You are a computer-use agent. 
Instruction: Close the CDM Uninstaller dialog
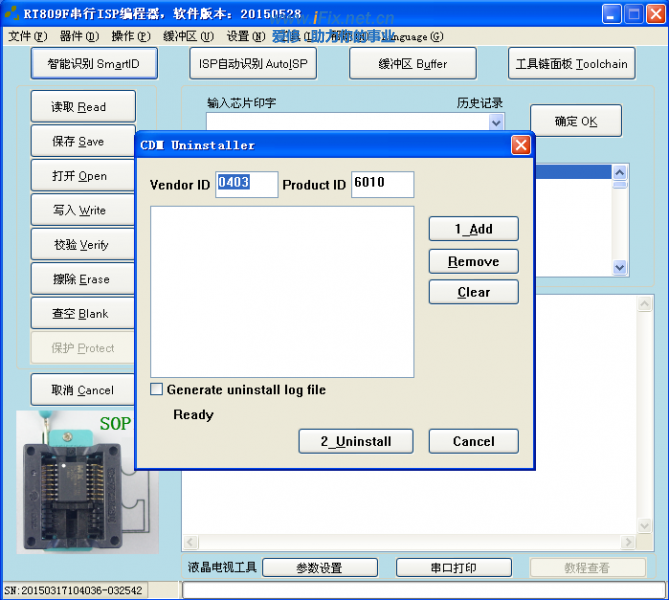pyautogui.click(x=520, y=145)
